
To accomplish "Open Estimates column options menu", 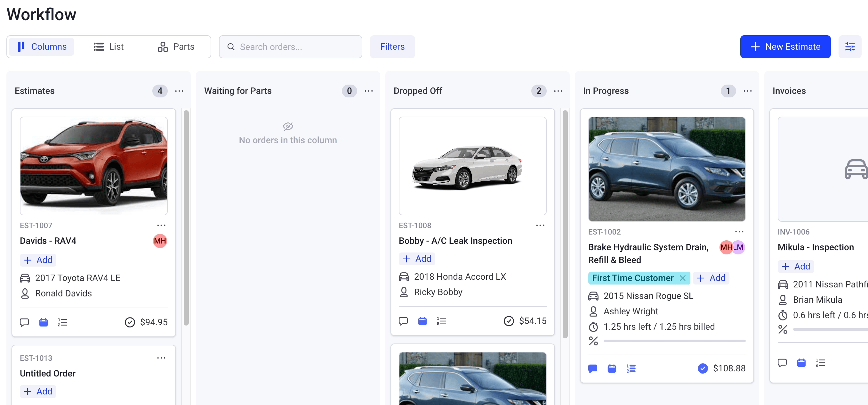I will tap(179, 91).
